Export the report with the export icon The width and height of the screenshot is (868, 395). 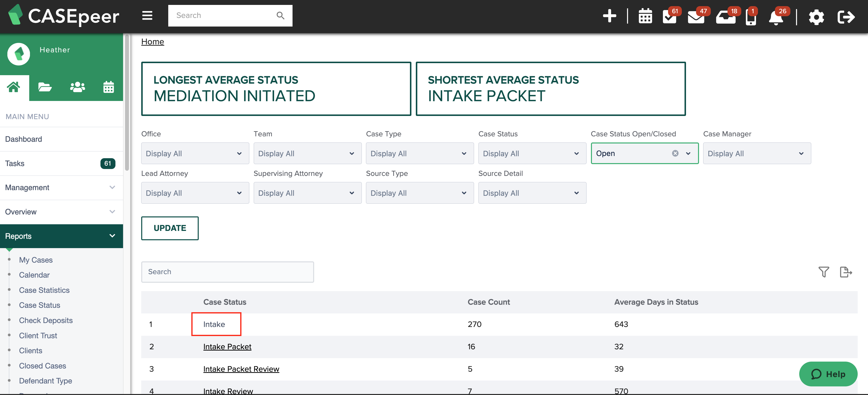coord(846,272)
